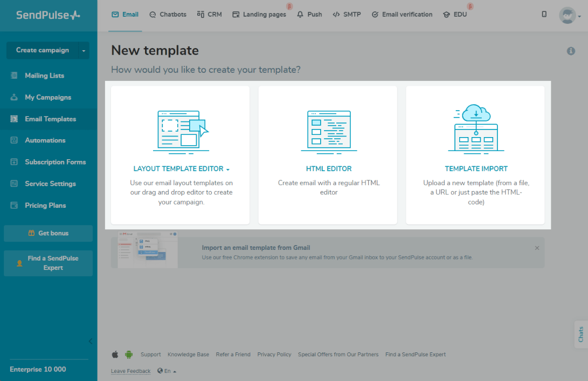Click the Layout Template Editor illustration
588x381 pixels.
click(181, 132)
